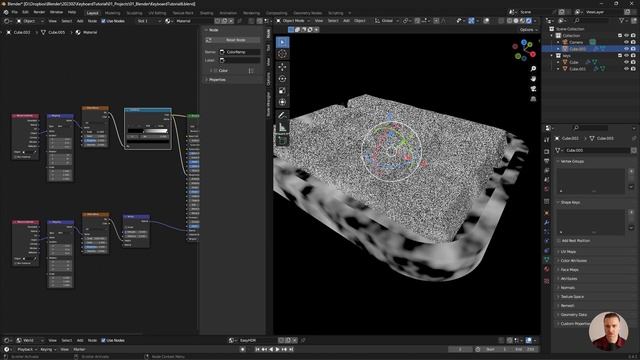Image resolution: width=640 pixels, height=360 pixels.
Task: Hide the Camera object with eye icon
Action: click(x=627, y=42)
